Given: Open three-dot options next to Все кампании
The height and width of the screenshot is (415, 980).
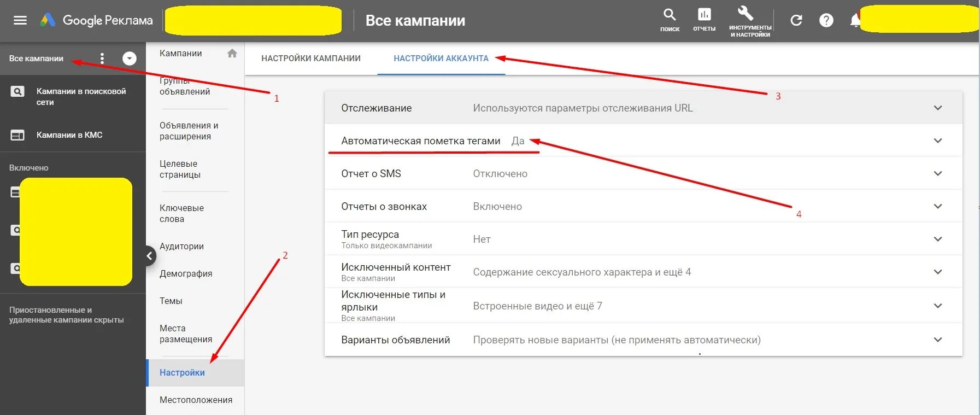Looking at the screenshot, I should tap(102, 59).
